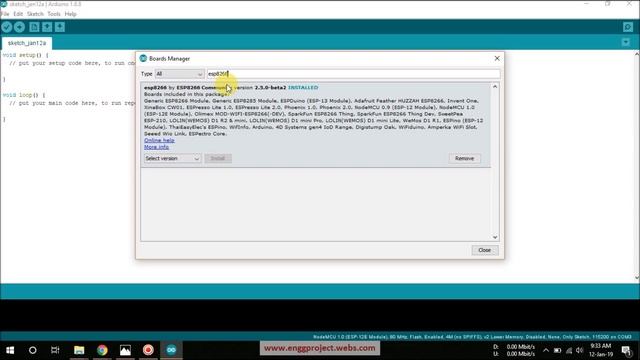Expand the Select version dropdown
The height and width of the screenshot is (360, 640).
172,158
